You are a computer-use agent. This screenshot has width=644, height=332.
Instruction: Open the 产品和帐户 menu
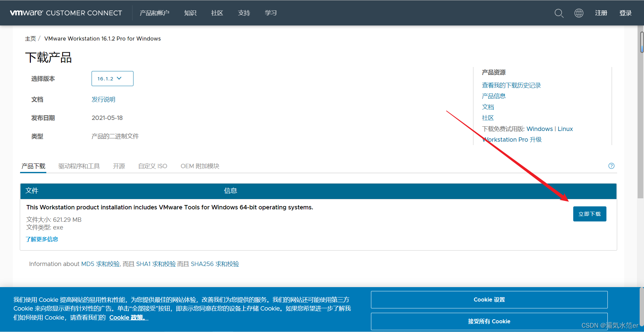[154, 13]
